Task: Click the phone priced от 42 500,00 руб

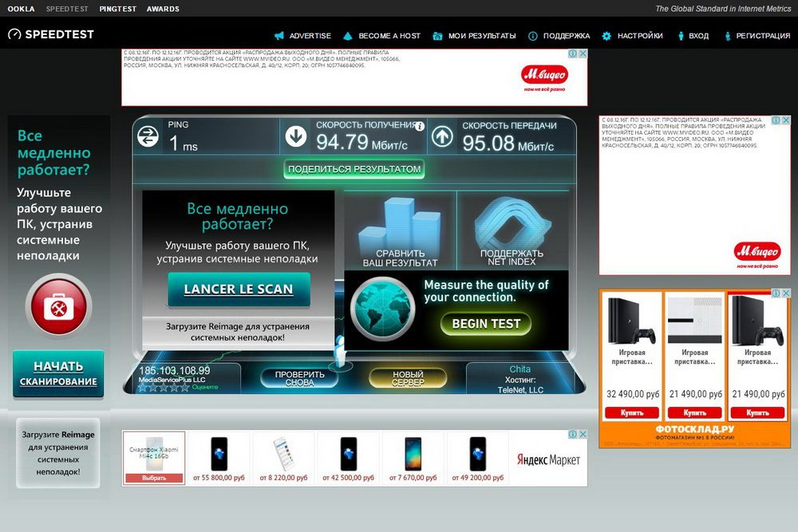Action: click(348, 454)
